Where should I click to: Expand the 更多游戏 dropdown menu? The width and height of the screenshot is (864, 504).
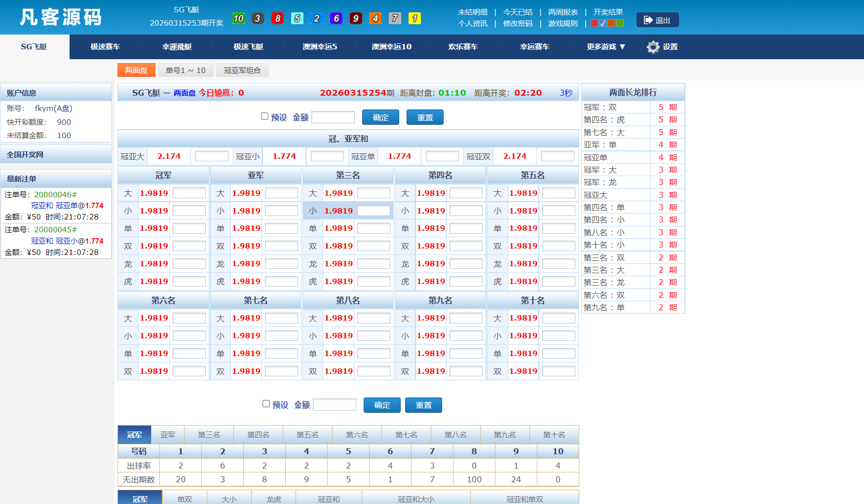coord(604,47)
